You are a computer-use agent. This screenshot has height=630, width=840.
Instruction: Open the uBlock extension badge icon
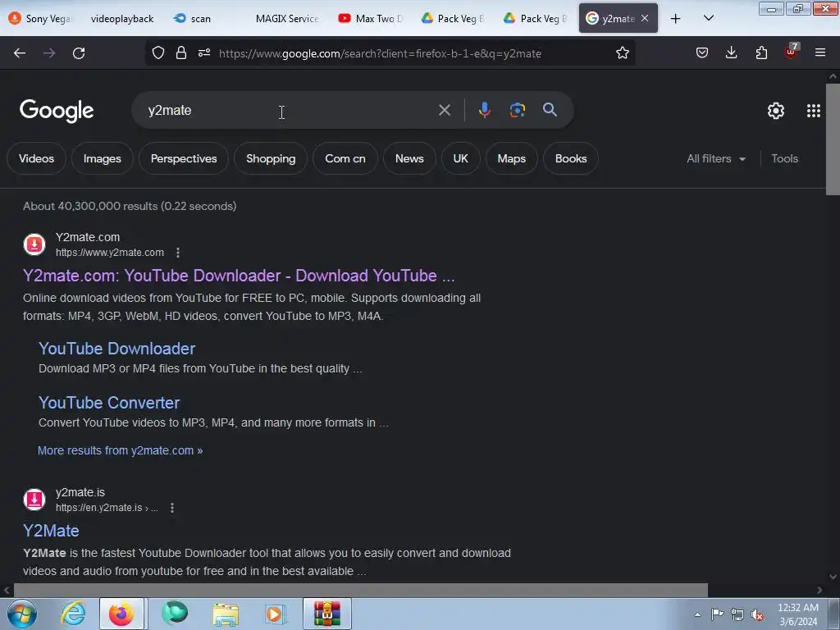coord(792,52)
